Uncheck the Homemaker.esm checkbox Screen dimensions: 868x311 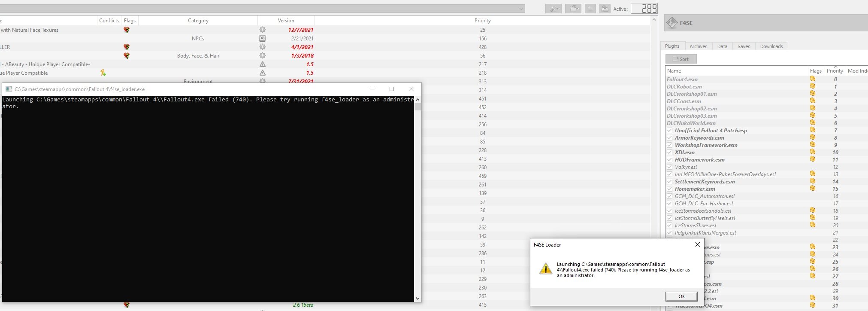click(x=669, y=189)
